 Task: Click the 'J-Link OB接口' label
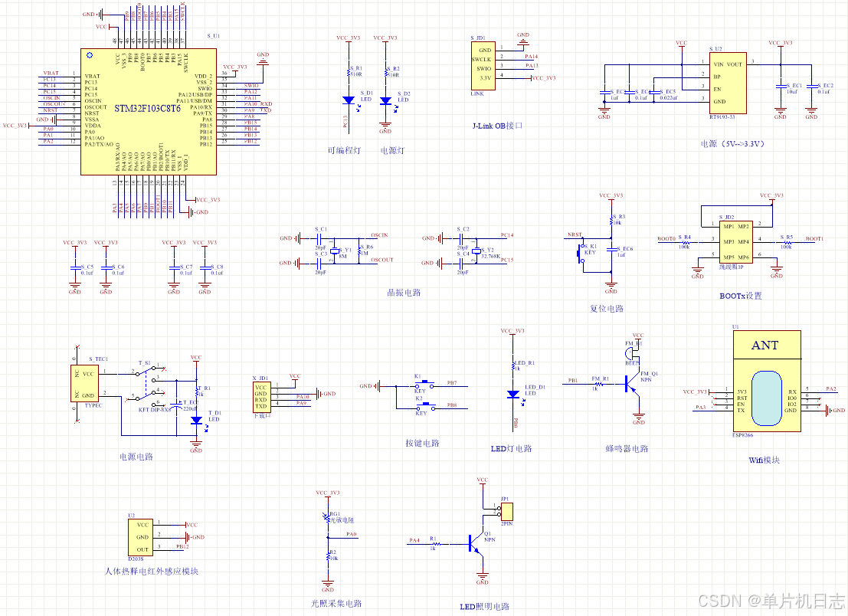click(498, 126)
